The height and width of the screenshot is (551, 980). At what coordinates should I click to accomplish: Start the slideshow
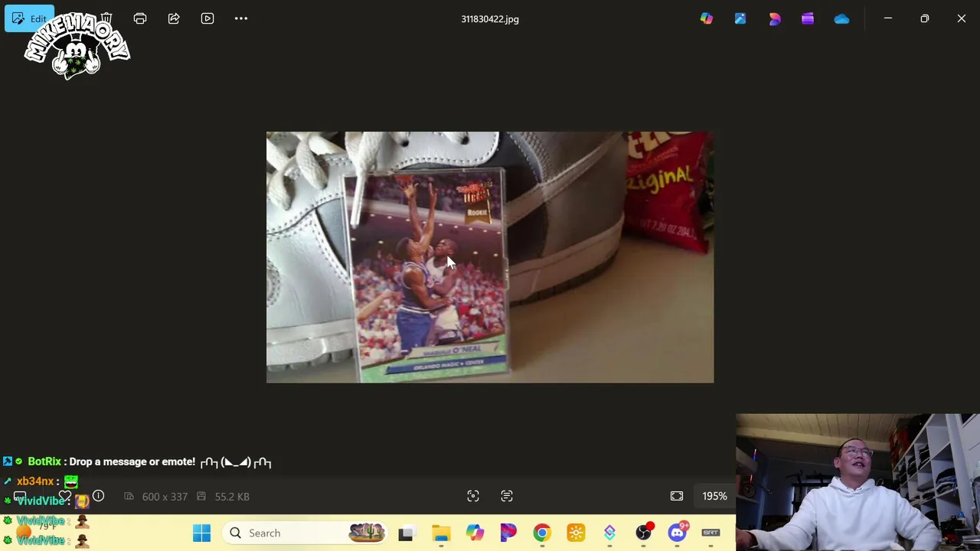(x=207, y=18)
